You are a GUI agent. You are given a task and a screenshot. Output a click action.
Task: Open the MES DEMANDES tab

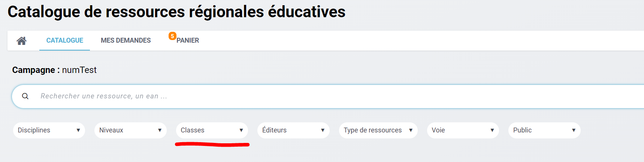[126, 40]
